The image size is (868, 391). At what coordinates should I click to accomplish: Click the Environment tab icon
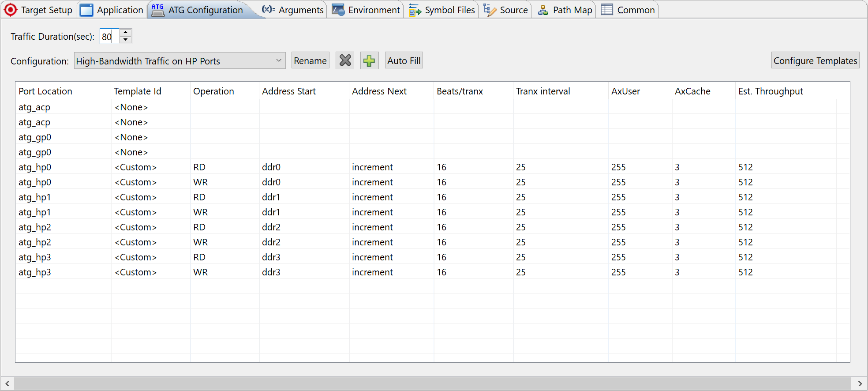338,10
